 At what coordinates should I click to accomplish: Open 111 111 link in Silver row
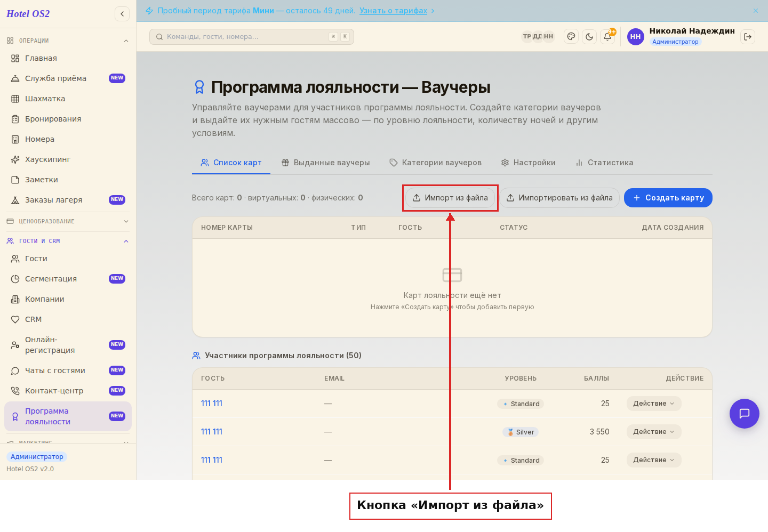pyautogui.click(x=212, y=432)
